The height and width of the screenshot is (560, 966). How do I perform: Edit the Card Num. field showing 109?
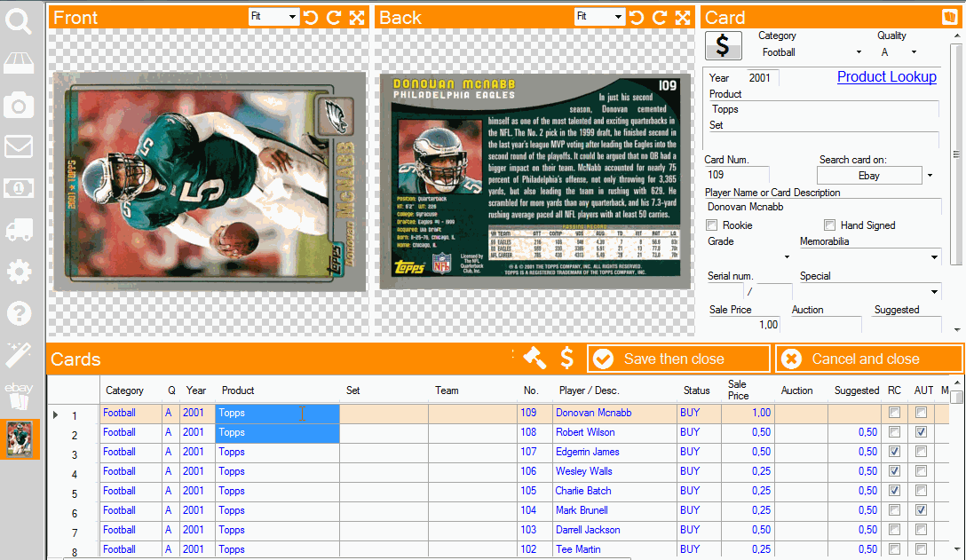(737, 175)
